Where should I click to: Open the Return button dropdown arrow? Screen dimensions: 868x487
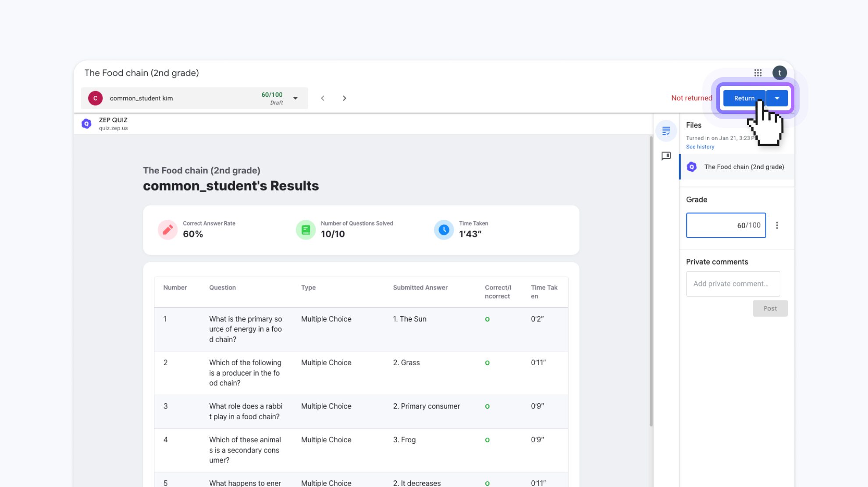click(x=777, y=98)
